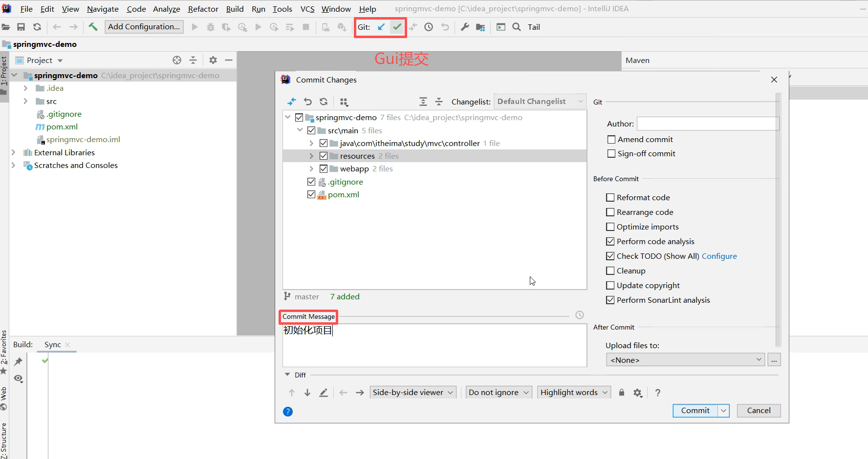Click the Add Configuration button
This screenshot has width=868, height=459.
[x=144, y=27]
